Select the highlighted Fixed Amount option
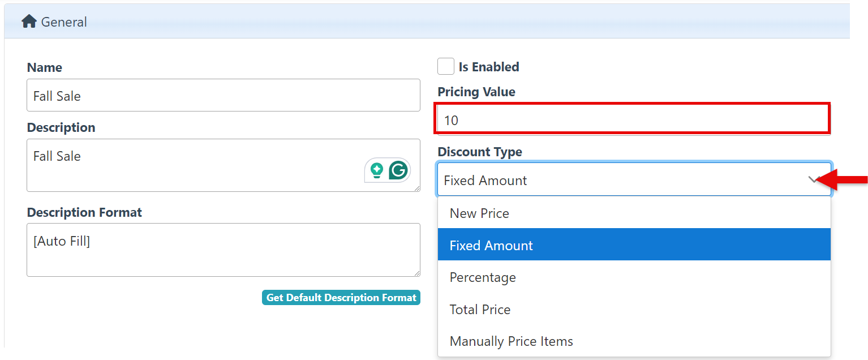868x360 pixels. pos(491,245)
